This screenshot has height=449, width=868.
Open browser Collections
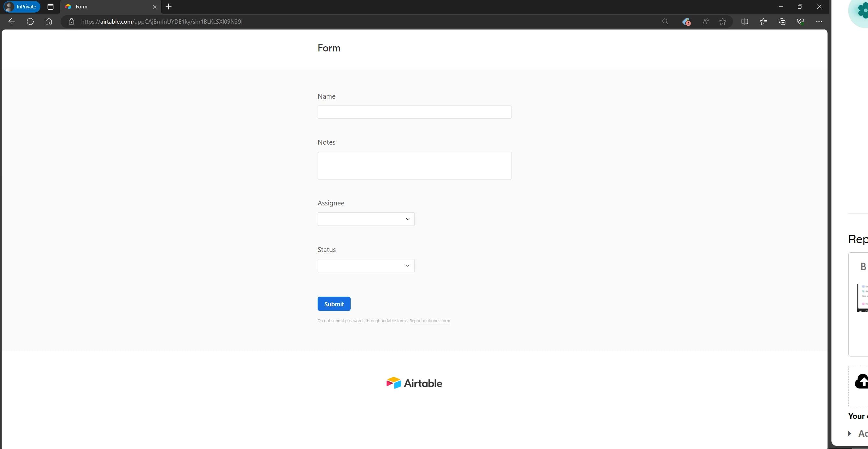pos(782,22)
